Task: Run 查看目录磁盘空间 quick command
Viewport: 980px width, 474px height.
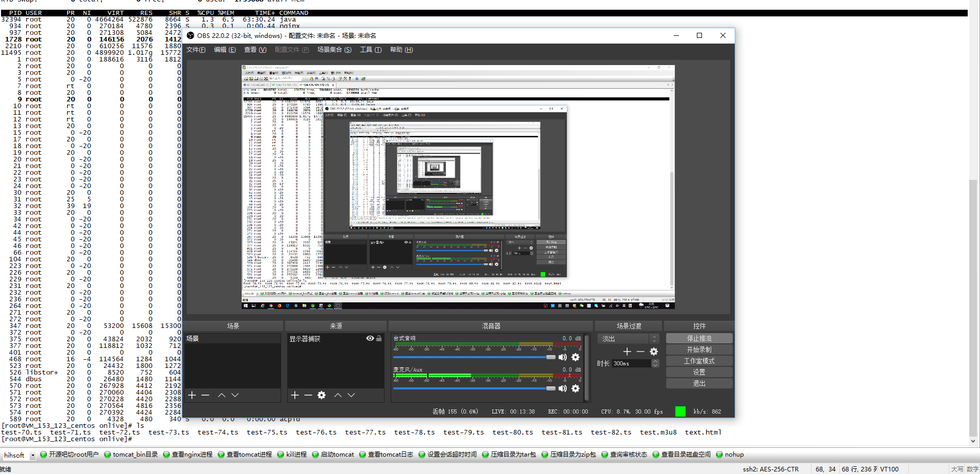Action: point(681,455)
